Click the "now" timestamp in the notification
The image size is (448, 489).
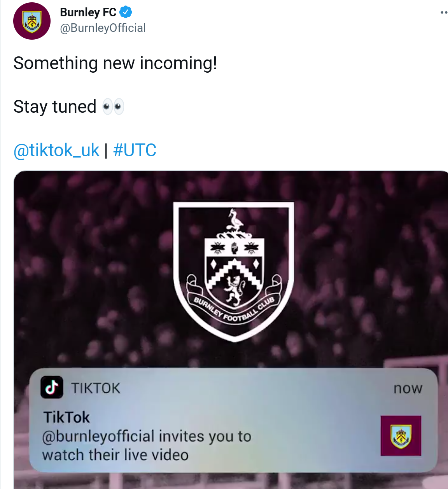[408, 388]
